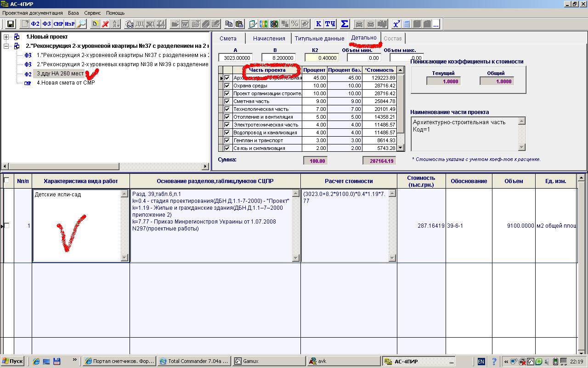Open the magnifier search tool

pos(81,24)
